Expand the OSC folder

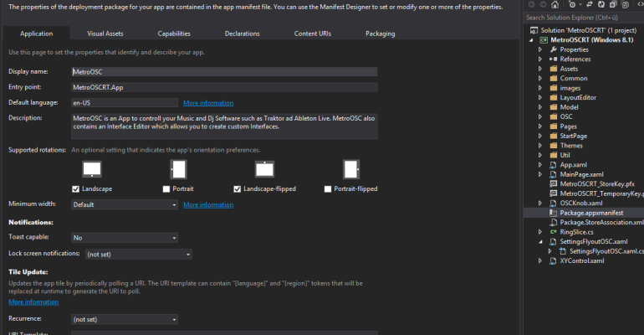[540, 116]
